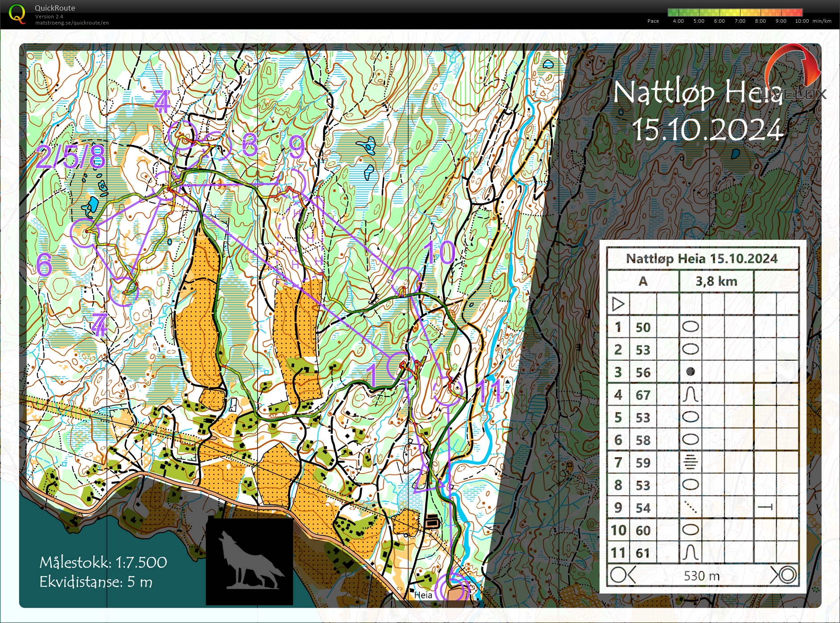This screenshot has width=840, height=623.
Task: Click control circle 4 on the map
Action: [x=182, y=134]
